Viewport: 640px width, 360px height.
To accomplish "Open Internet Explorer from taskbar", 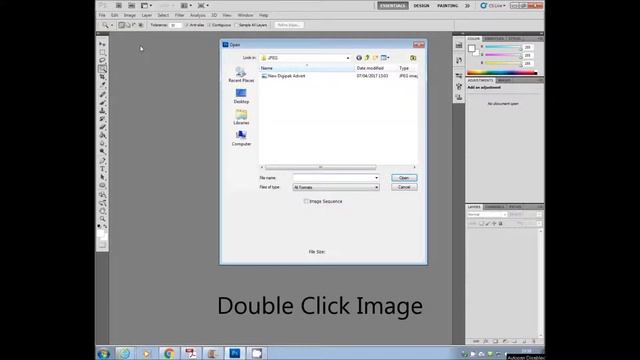I will [x=124, y=353].
